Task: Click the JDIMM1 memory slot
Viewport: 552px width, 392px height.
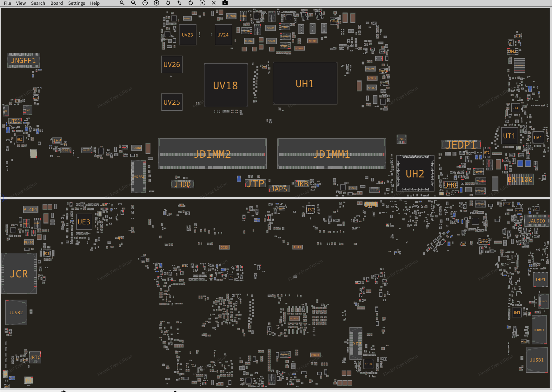Action: click(x=331, y=154)
